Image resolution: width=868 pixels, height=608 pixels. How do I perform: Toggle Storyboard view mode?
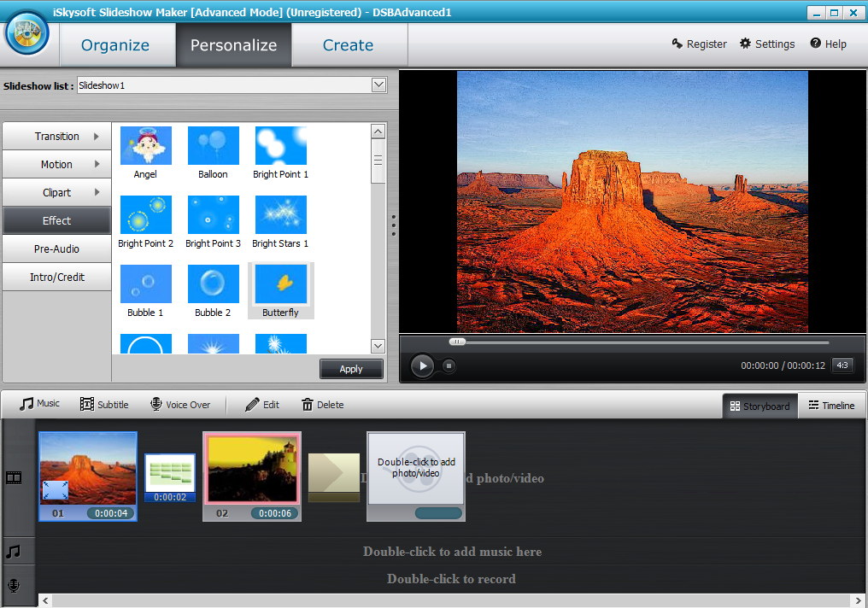(x=759, y=406)
